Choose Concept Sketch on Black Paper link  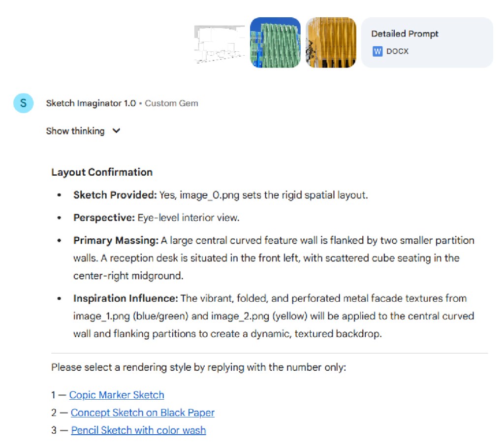[143, 413]
